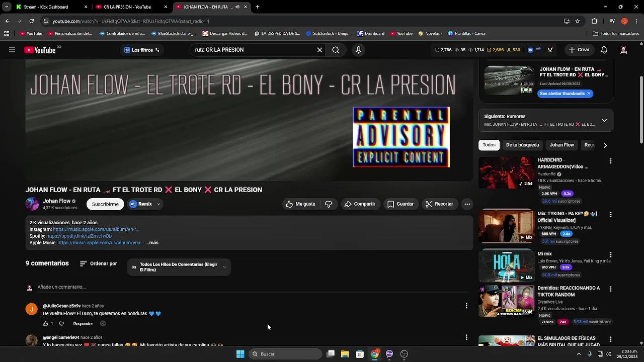
Task: Open Windows Start menu
Action: click(x=240, y=354)
